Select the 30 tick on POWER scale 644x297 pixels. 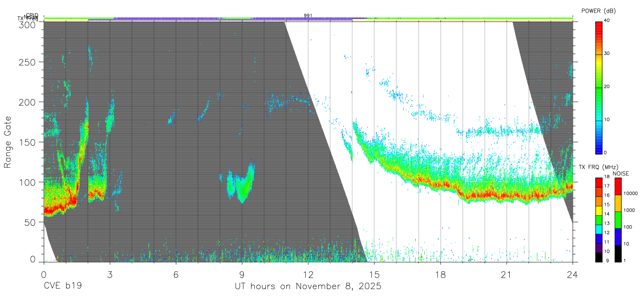click(608, 53)
